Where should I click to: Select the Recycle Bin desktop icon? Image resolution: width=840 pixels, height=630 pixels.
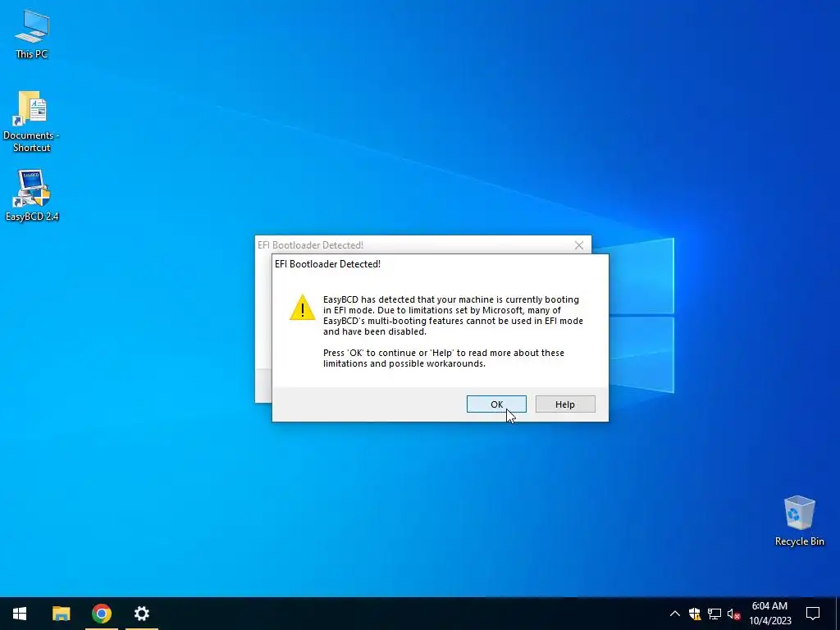(x=799, y=521)
